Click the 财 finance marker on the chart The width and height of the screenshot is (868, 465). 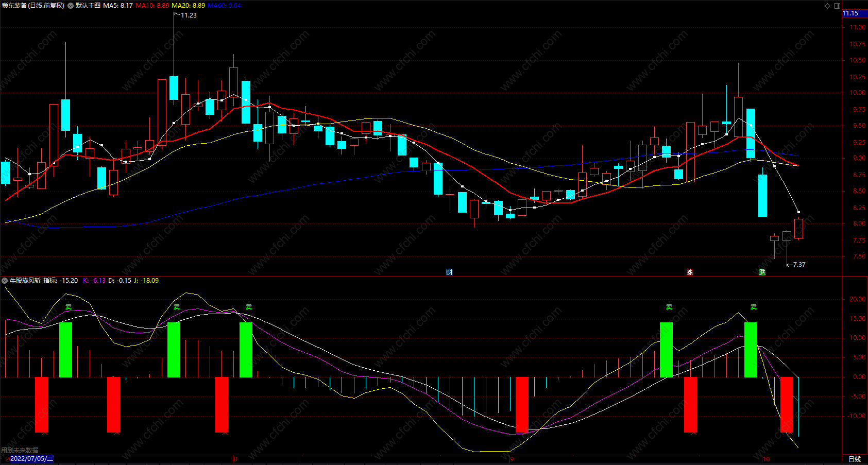[449, 272]
